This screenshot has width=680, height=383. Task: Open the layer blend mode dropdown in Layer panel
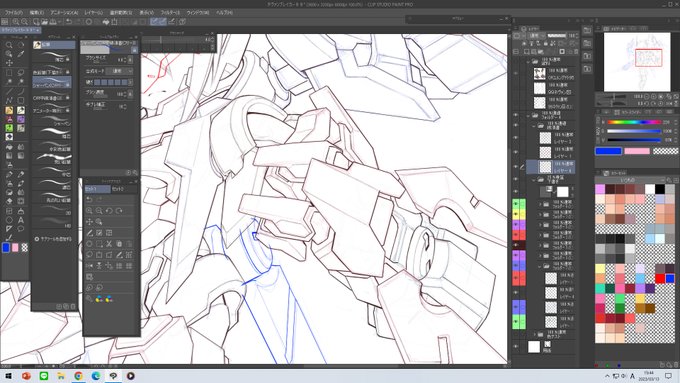click(x=535, y=36)
